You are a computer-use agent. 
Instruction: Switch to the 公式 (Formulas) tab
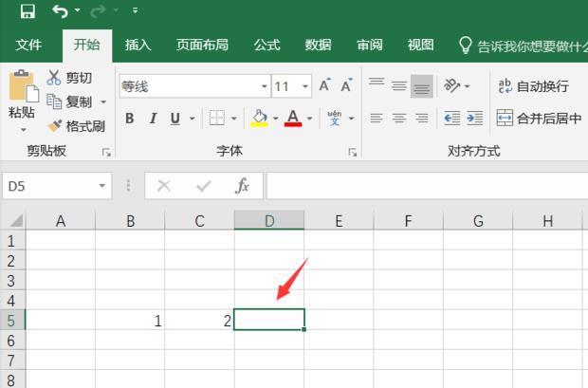[x=266, y=45]
